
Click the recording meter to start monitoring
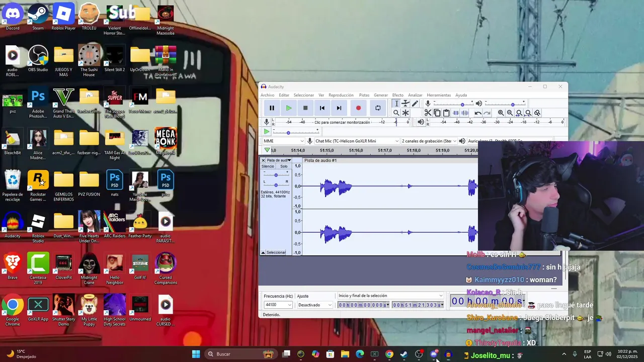pyautogui.click(x=342, y=122)
